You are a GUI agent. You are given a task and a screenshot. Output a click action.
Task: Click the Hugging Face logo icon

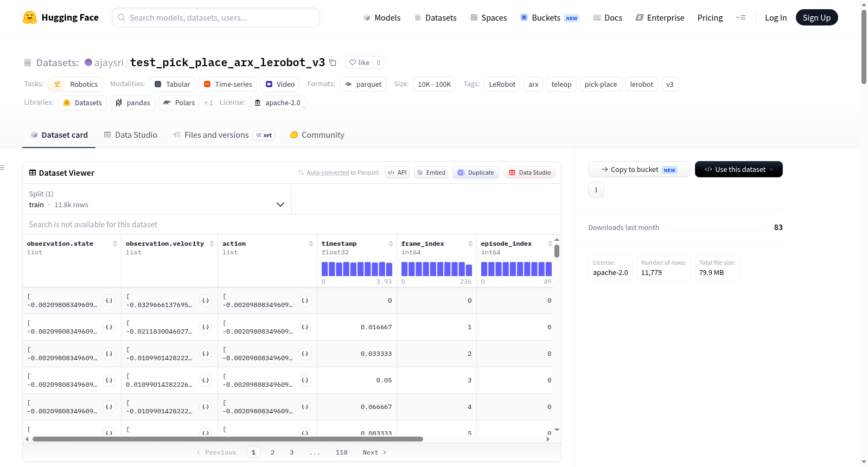[x=30, y=17]
